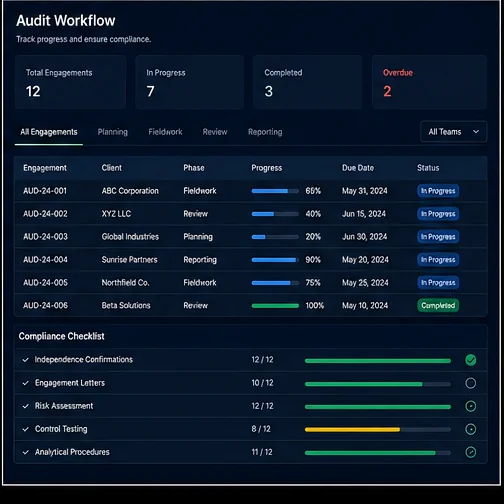504x504 pixels.
Task: Click In Progress badge for AUD-24-003
Action: click(438, 237)
